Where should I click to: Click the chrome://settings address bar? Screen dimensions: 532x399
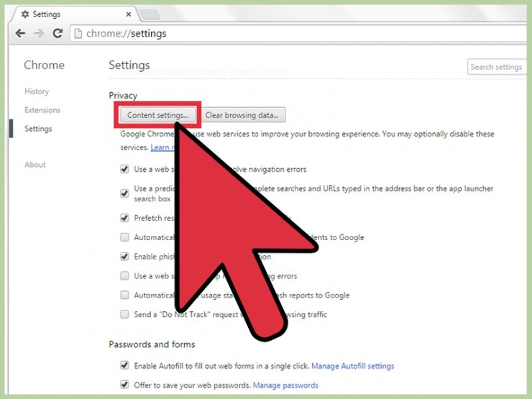coord(298,33)
